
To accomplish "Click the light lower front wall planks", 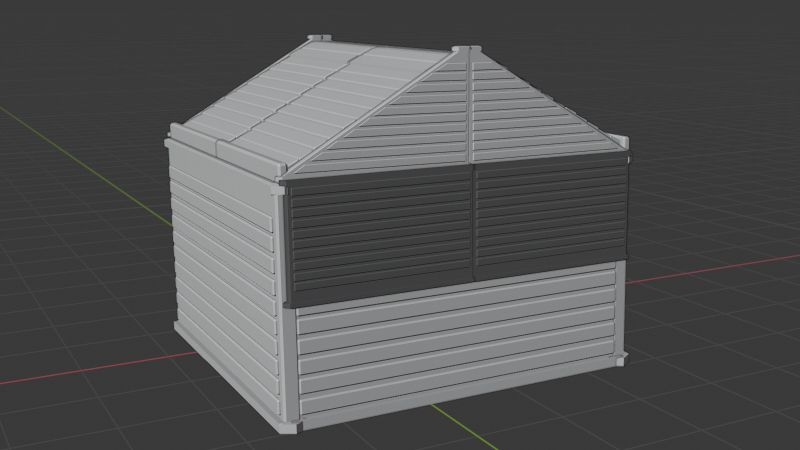I will point(457,342).
